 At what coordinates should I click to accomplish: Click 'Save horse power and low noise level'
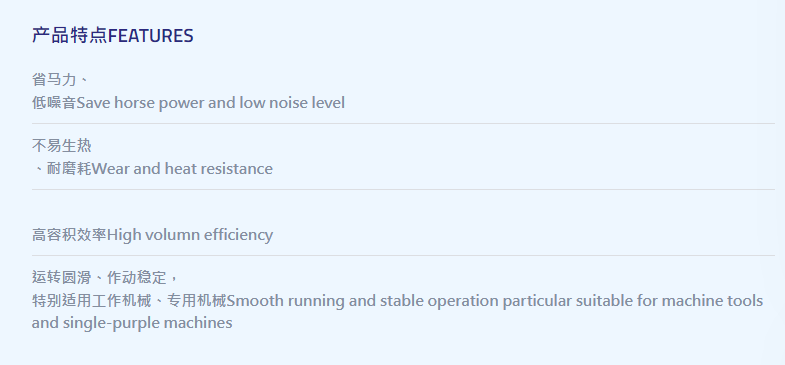click(211, 103)
